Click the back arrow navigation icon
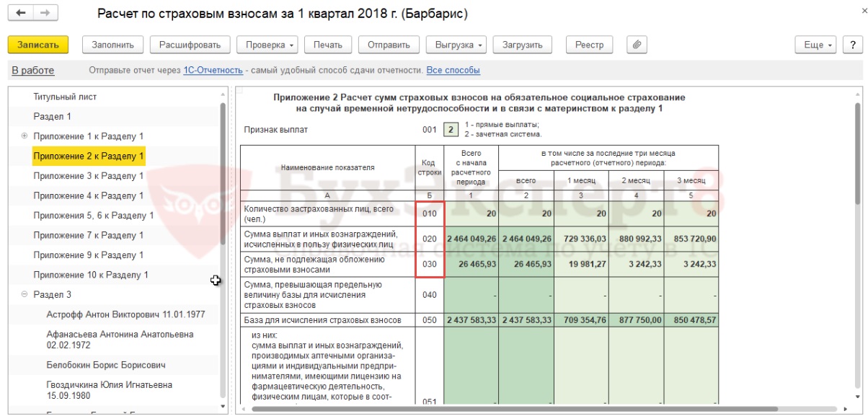Viewport: 868px width, 419px height. click(x=21, y=14)
